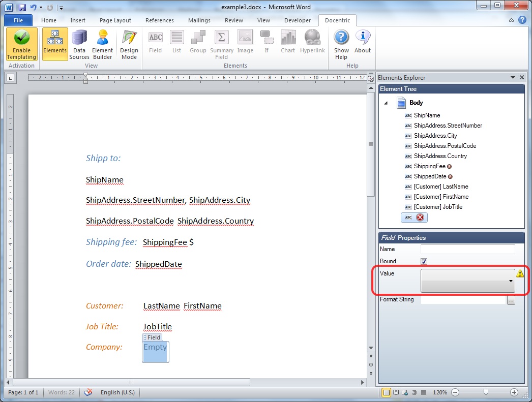Insert an If element

pyautogui.click(x=267, y=42)
